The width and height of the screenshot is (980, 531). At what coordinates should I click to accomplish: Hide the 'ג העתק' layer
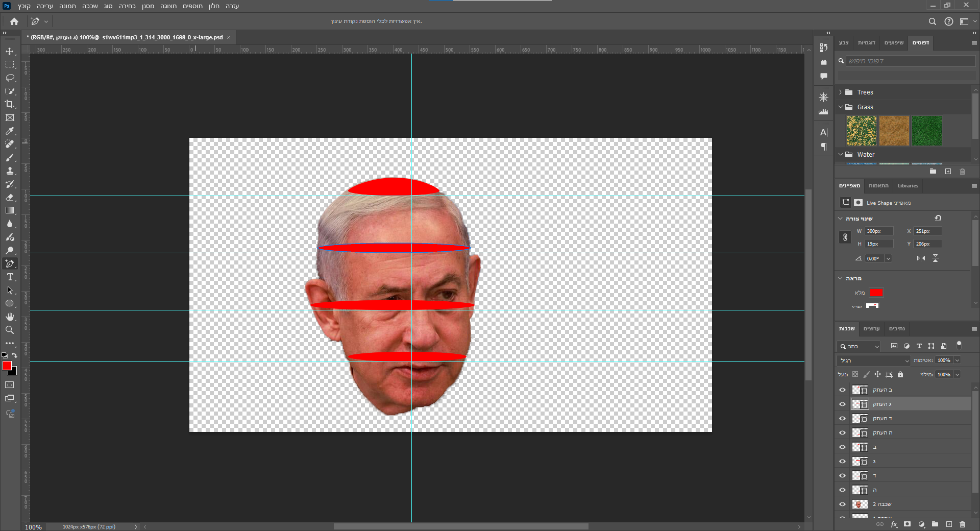coord(842,404)
